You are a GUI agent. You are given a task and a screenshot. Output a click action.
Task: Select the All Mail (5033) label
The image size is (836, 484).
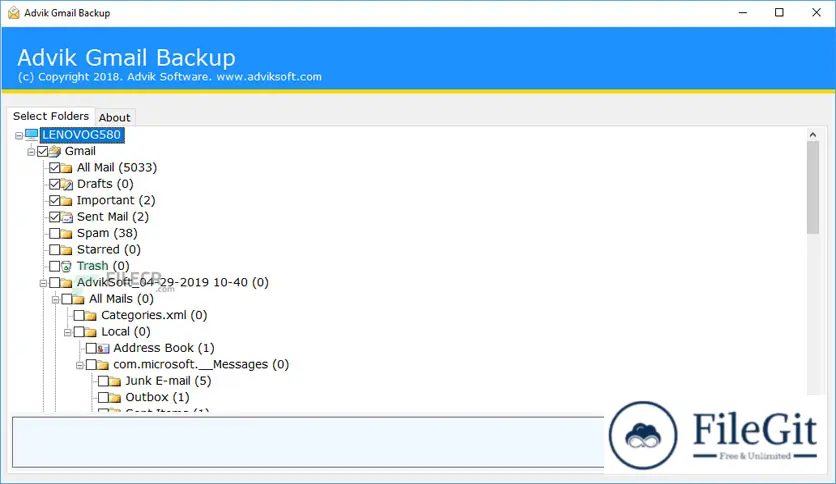click(117, 168)
